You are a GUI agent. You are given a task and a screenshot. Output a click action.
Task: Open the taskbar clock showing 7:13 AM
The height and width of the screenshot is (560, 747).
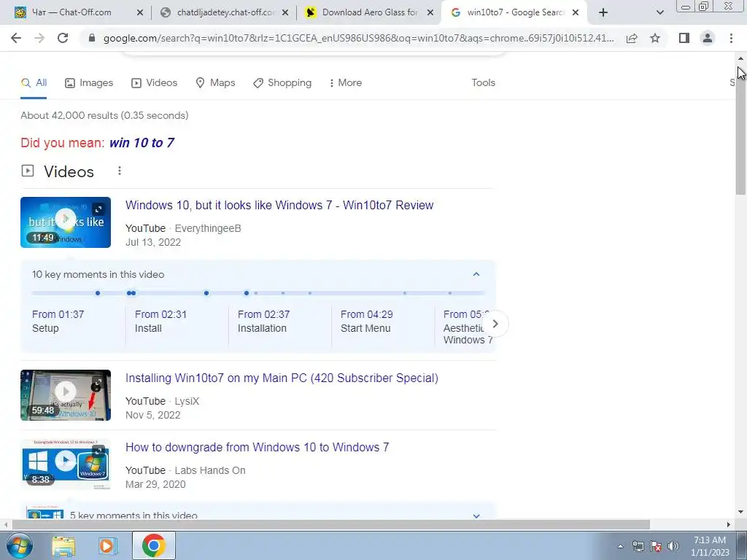pyautogui.click(x=710, y=546)
